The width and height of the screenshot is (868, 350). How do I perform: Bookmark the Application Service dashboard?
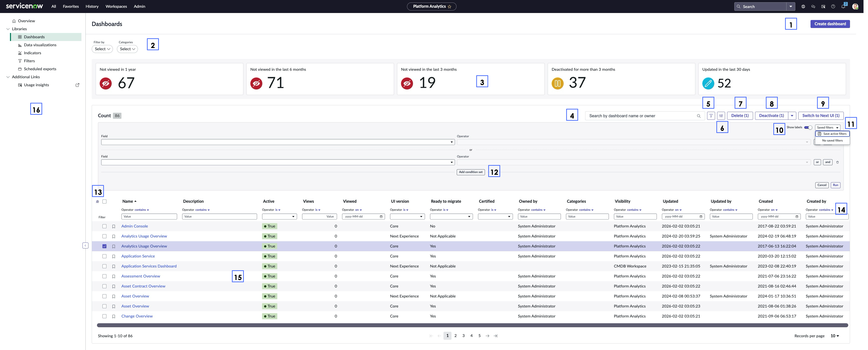click(x=113, y=256)
